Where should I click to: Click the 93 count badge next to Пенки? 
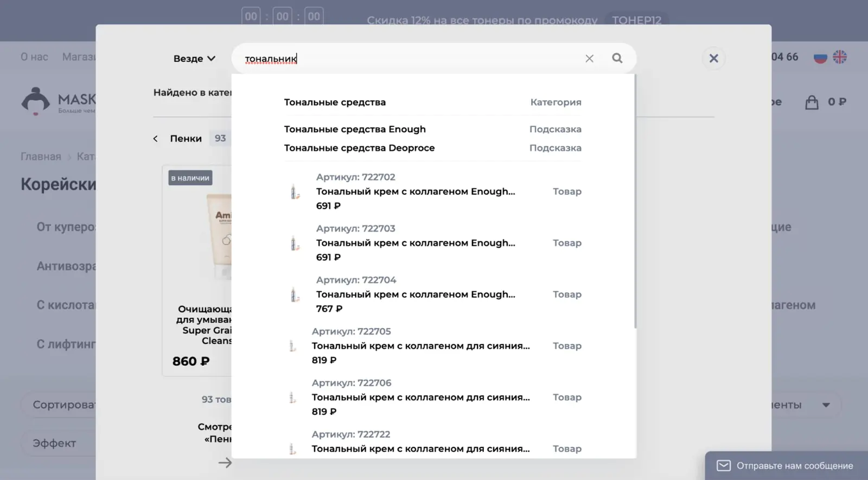coord(220,139)
